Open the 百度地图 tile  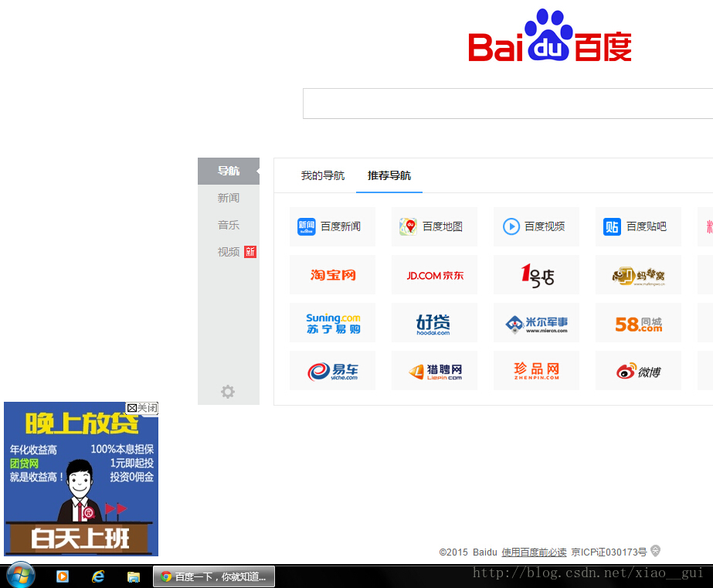434,226
